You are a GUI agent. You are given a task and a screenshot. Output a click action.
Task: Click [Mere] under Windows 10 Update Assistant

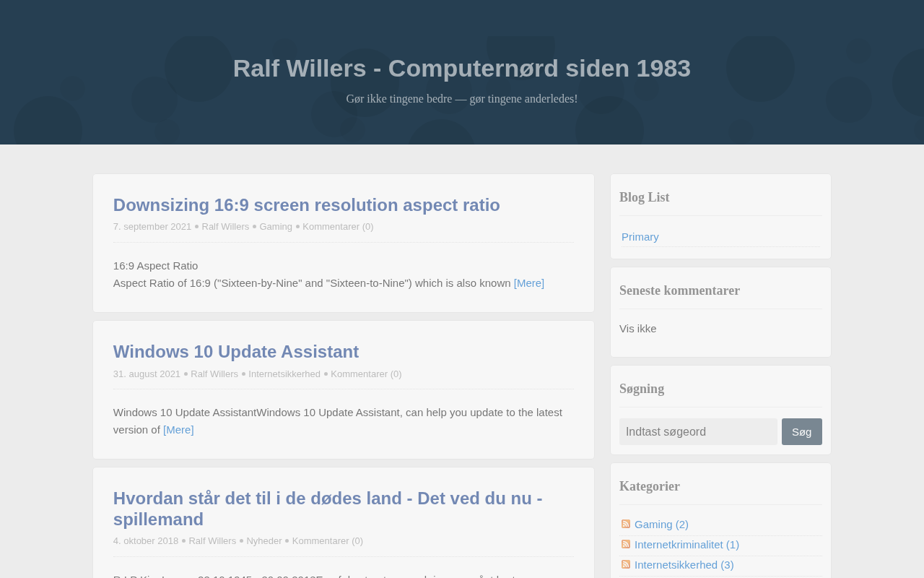tap(178, 429)
